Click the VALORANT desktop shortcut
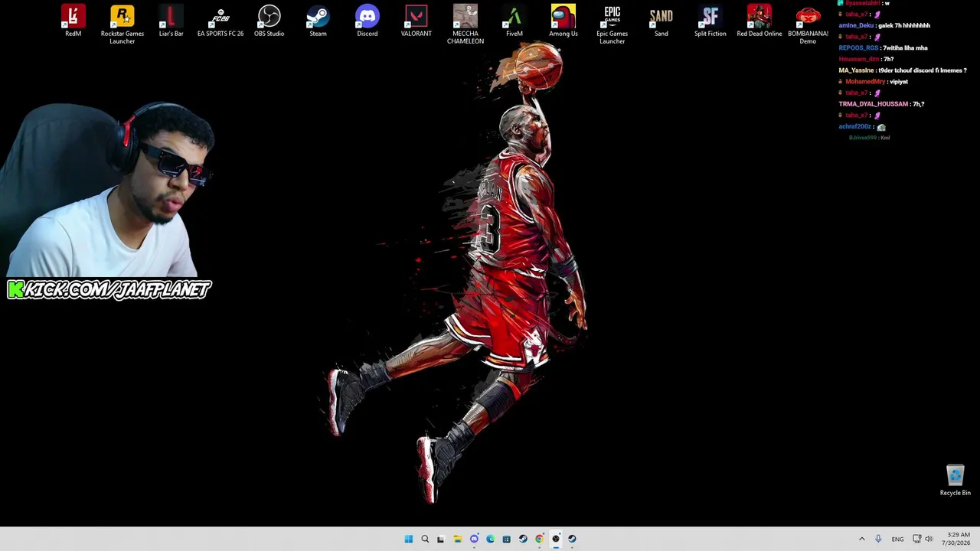Viewport: 980px width, 551px height. [x=416, y=21]
